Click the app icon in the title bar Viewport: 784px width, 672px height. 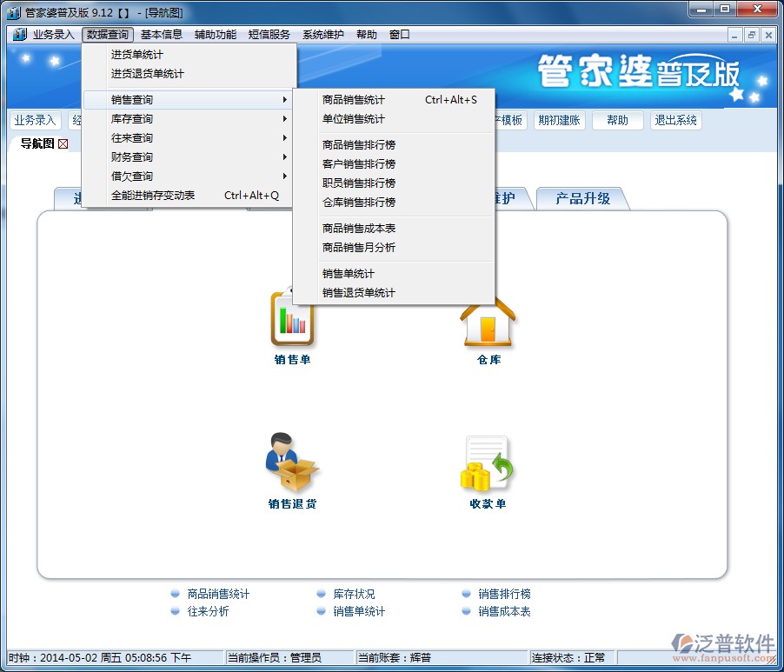pos(13,10)
